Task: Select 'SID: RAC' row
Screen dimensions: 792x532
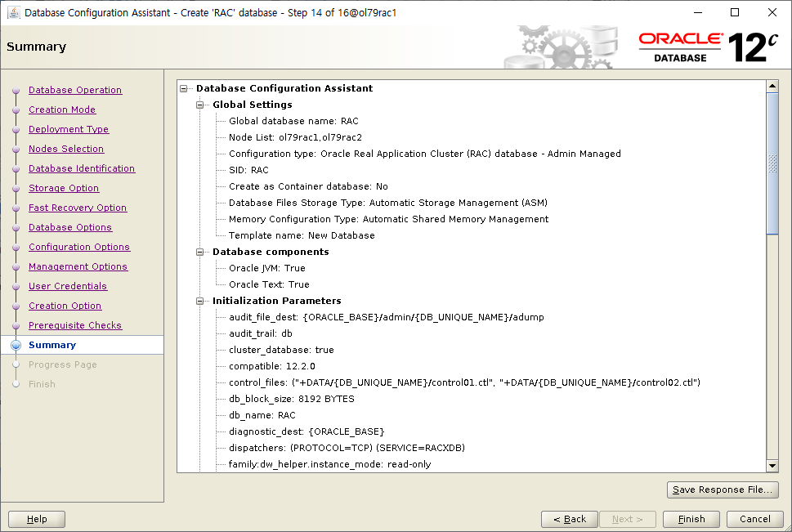Action: pos(248,170)
